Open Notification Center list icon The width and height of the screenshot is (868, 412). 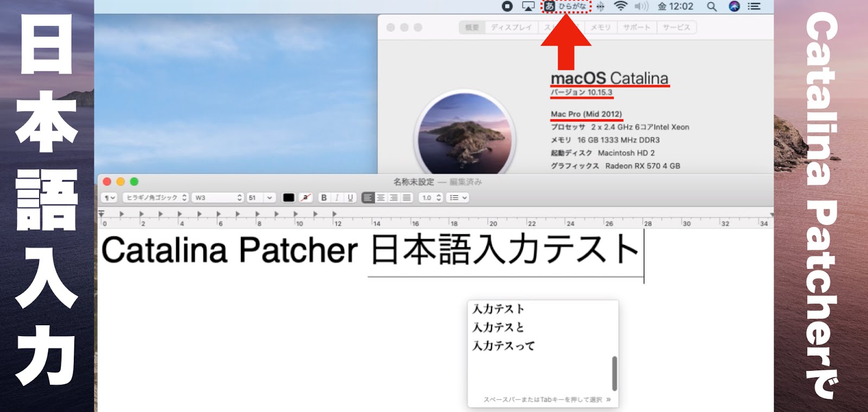click(x=754, y=7)
